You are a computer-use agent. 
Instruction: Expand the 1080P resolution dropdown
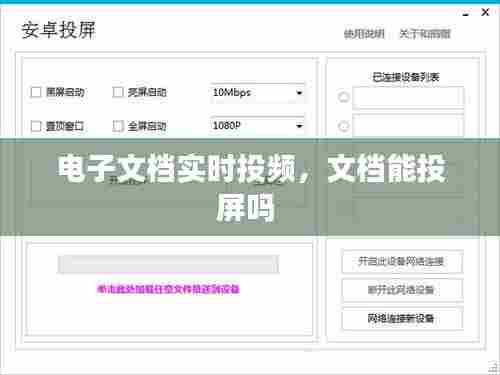(x=257, y=126)
